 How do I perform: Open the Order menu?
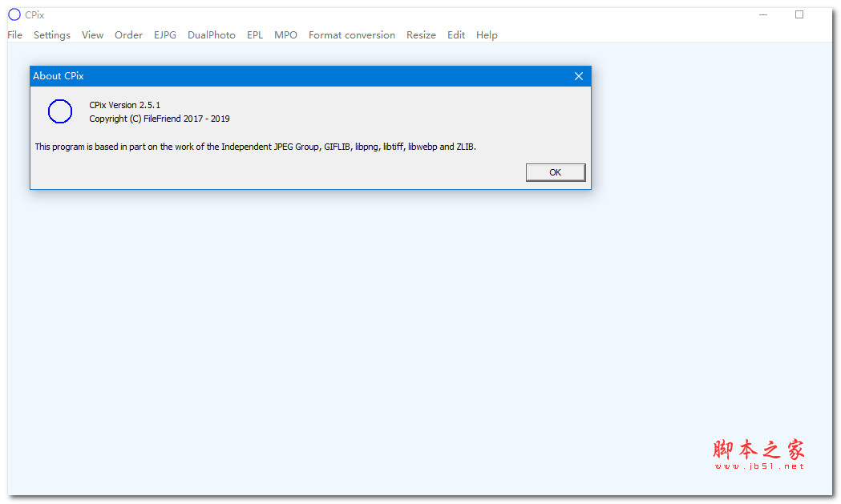point(128,34)
